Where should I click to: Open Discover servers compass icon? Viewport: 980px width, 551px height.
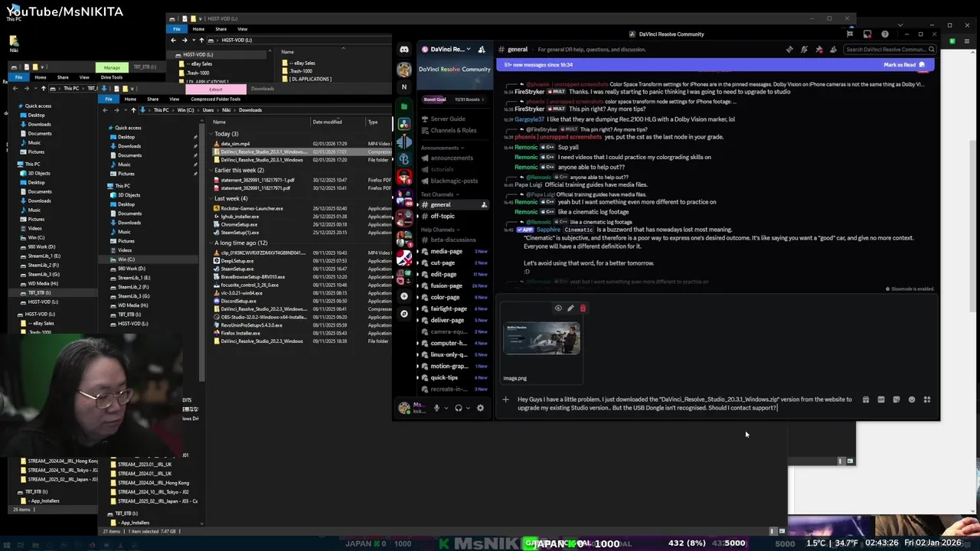(x=404, y=314)
